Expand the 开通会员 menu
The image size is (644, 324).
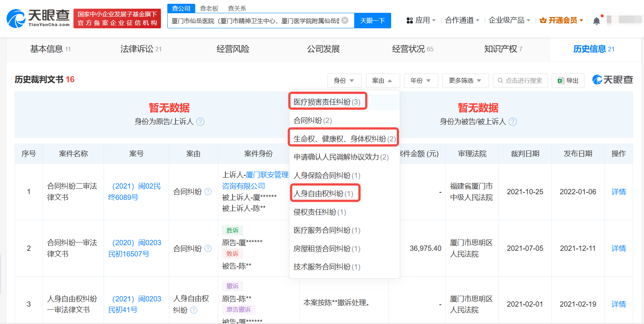pos(561,20)
